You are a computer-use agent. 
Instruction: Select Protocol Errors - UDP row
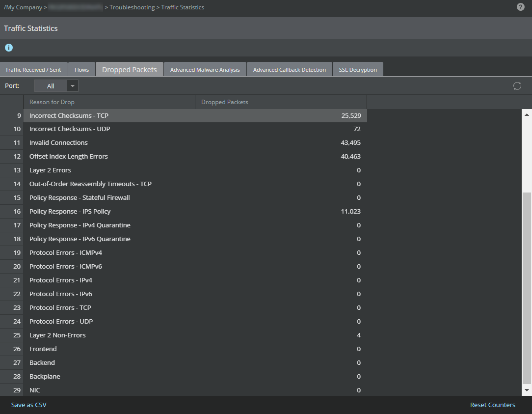(x=184, y=322)
